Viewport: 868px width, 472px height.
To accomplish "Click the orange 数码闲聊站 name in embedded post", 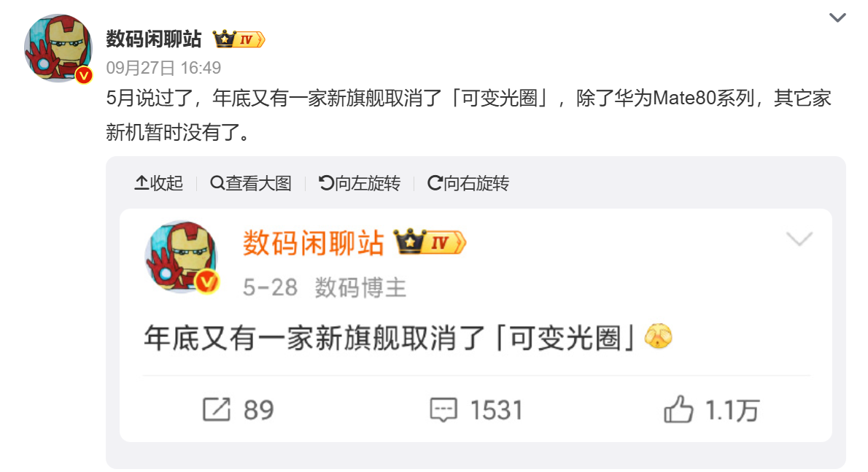I will [x=314, y=243].
